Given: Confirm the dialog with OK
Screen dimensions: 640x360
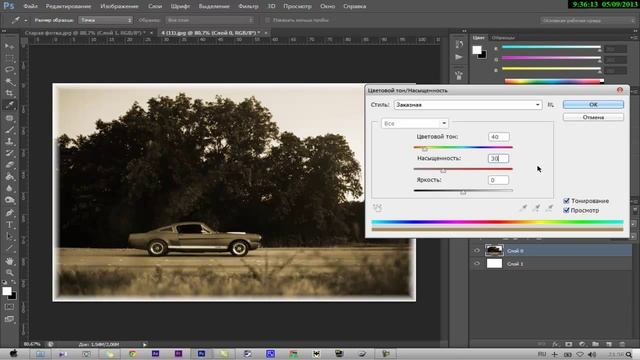Looking at the screenshot, I should [593, 104].
